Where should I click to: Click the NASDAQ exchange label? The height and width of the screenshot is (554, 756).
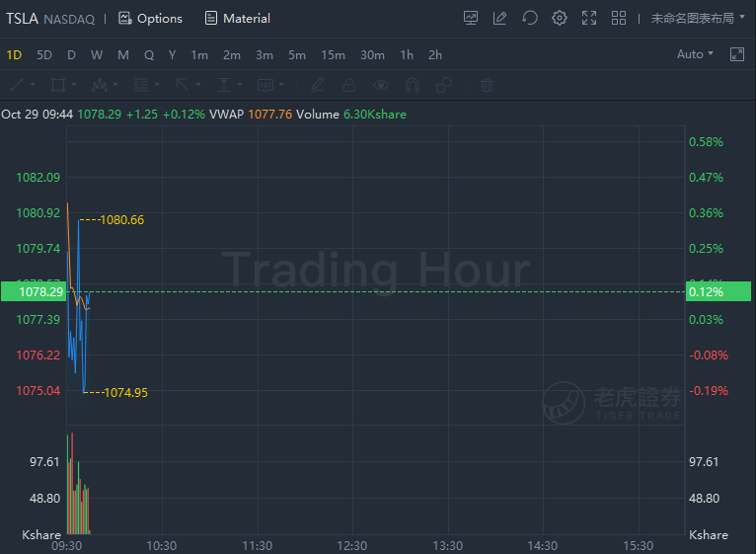pos(69,20)
